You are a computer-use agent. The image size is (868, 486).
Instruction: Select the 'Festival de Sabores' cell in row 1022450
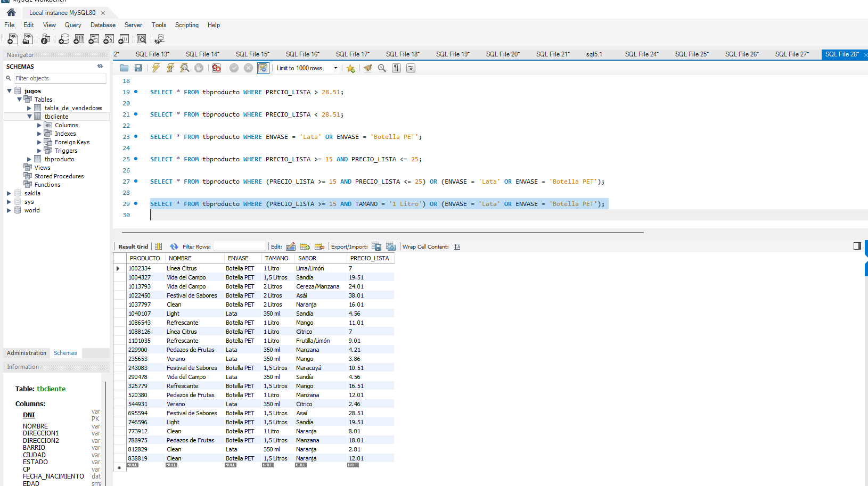192,295
